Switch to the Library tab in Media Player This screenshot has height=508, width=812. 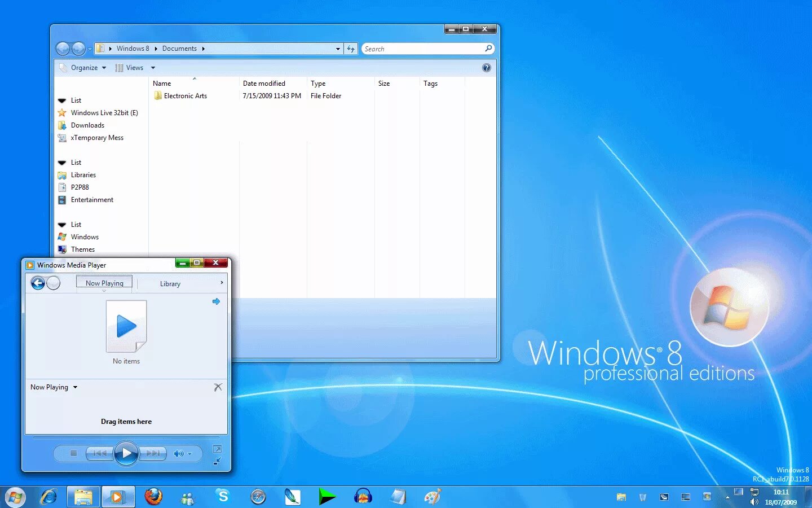point(170,283)
